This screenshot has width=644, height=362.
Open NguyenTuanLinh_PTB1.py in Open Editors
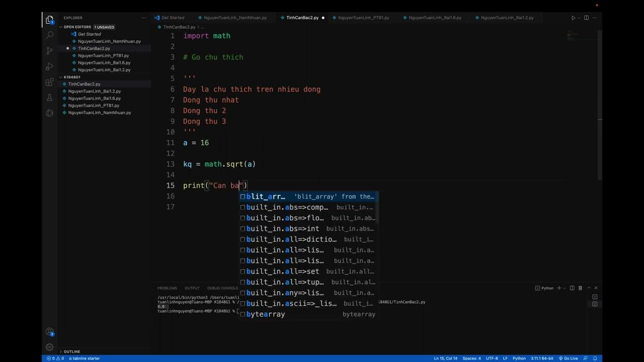[x=104, y=55]
